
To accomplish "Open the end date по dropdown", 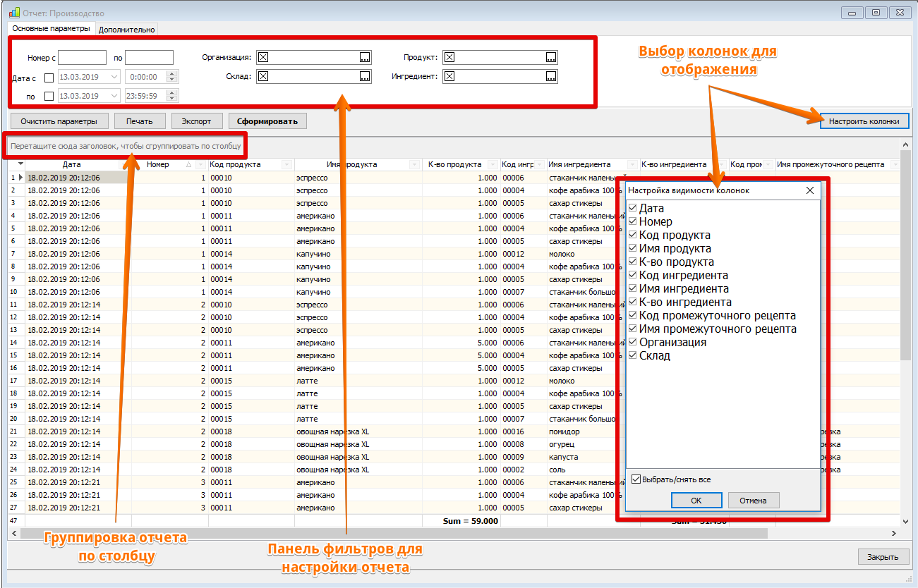I will pyautogui.click(x=114, y=95).
